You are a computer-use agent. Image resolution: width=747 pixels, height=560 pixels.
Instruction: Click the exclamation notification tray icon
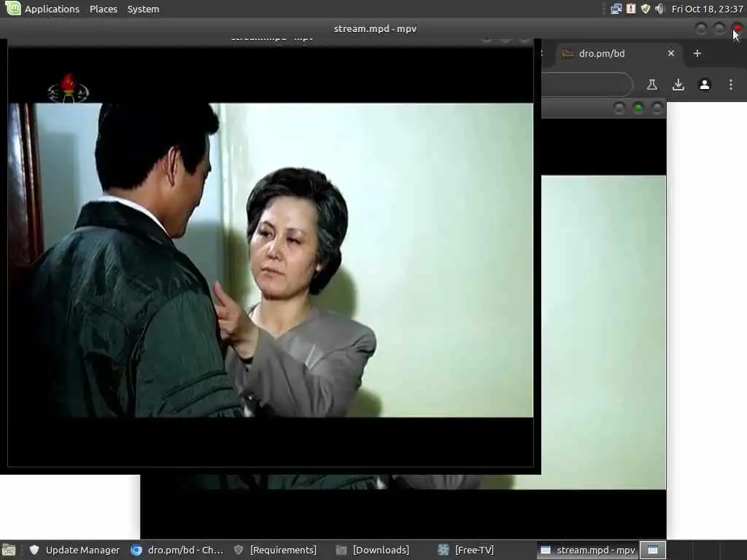631,9
